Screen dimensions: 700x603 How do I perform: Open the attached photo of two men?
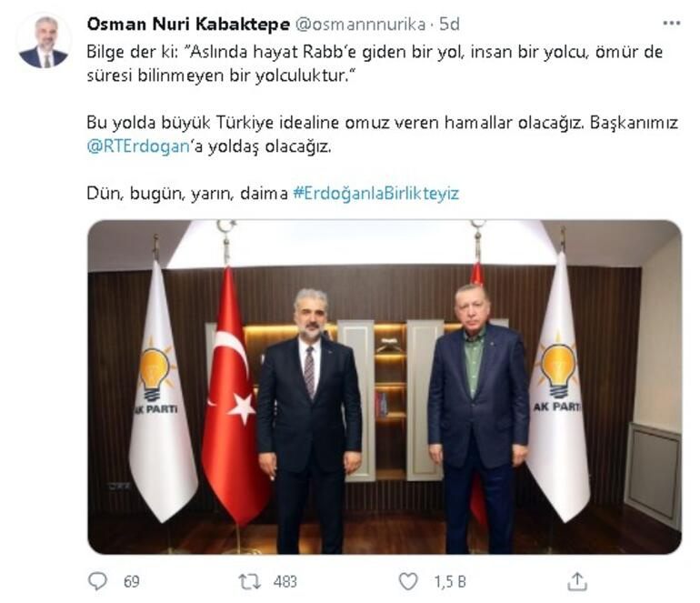pyautogui.click(x=385, y=387)
